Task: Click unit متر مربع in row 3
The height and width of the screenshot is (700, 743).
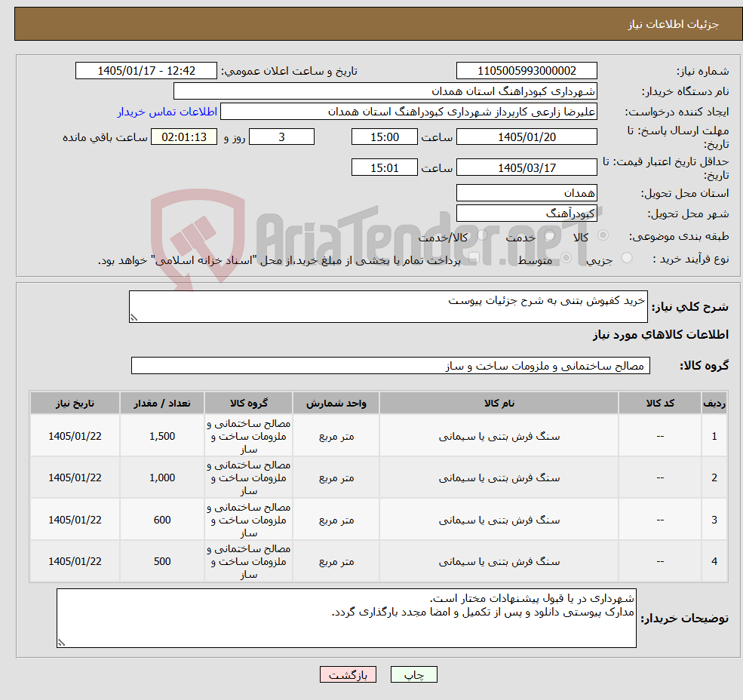Action: tap(336, 520)
